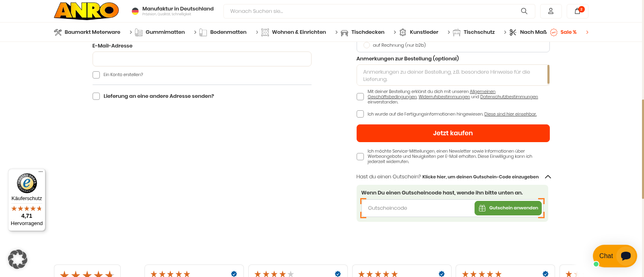Viewport: 644px width, 277px height.
Task: Click the Trusted Shops Käuferschutz badge
Action: coord(27,183)
